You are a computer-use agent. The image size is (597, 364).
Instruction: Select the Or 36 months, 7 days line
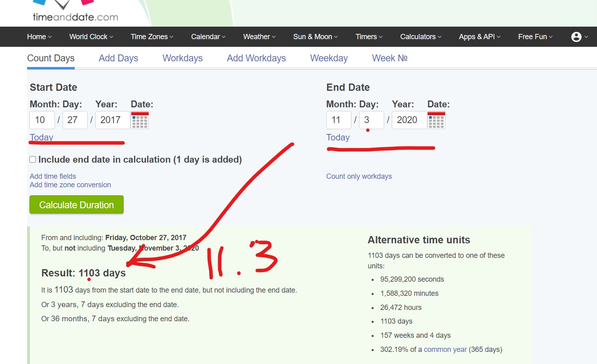(x=116, y=319)
